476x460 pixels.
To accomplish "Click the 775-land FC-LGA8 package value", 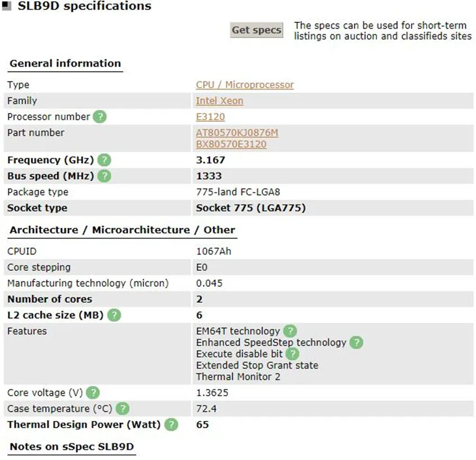I will [x=238, y=192].
